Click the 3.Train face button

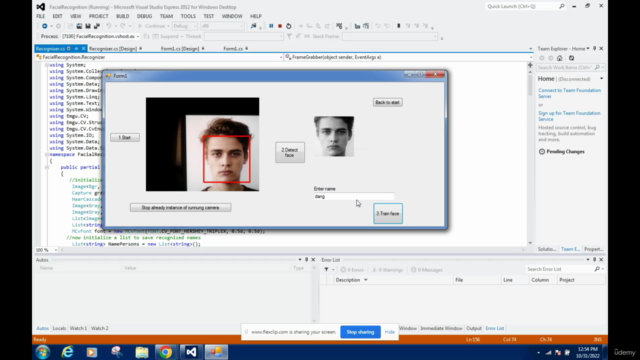[388, 213]
